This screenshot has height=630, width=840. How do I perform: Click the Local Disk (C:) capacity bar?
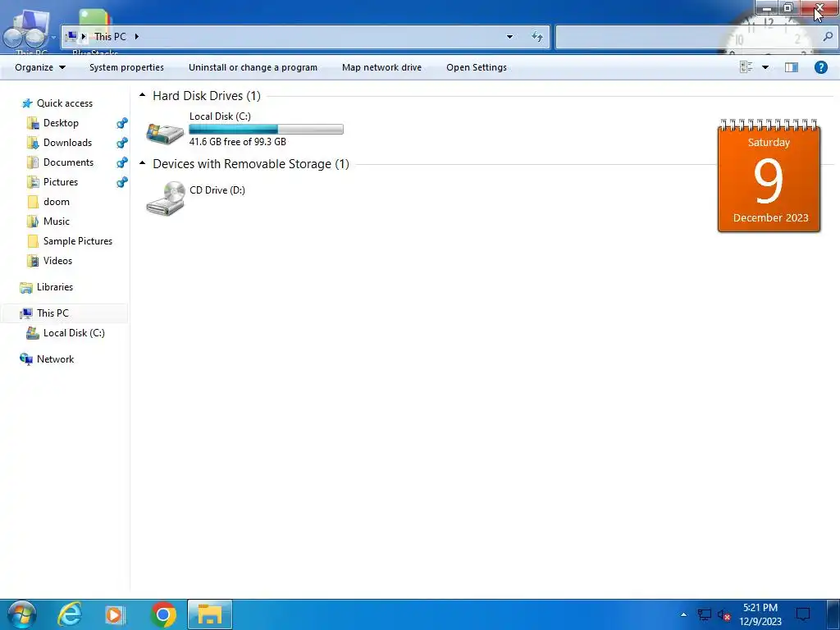pos(267,129)
